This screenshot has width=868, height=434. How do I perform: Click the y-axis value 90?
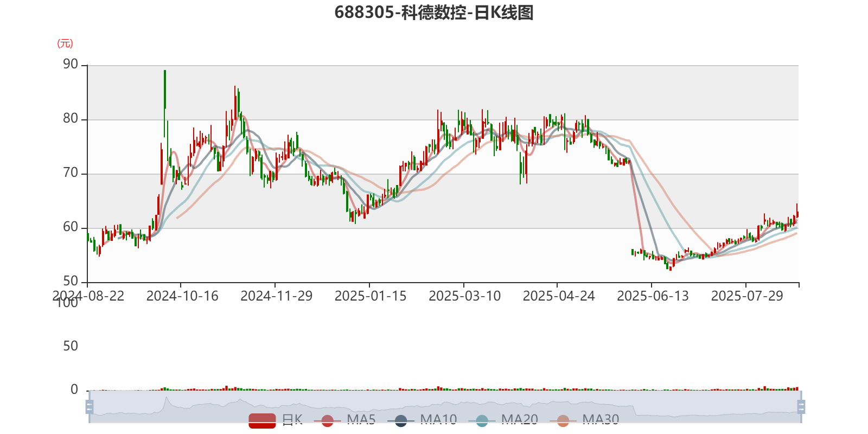tap(71, 65)
